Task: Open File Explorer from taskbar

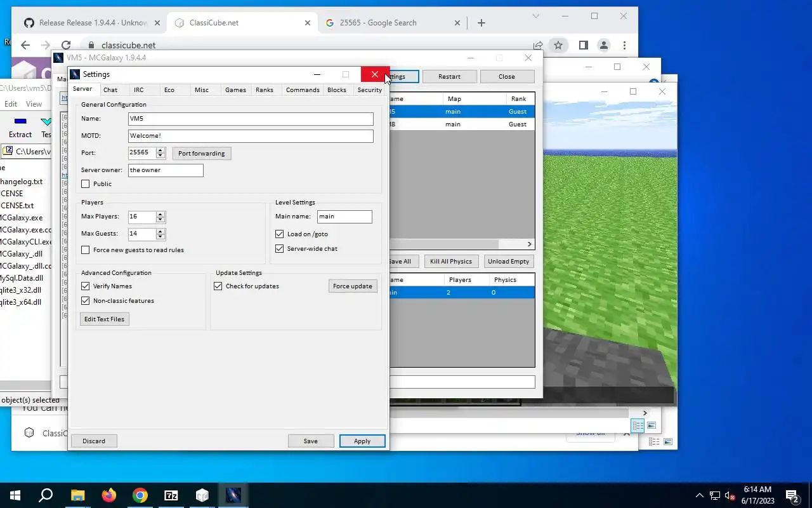Action: (x=77, y=495)
